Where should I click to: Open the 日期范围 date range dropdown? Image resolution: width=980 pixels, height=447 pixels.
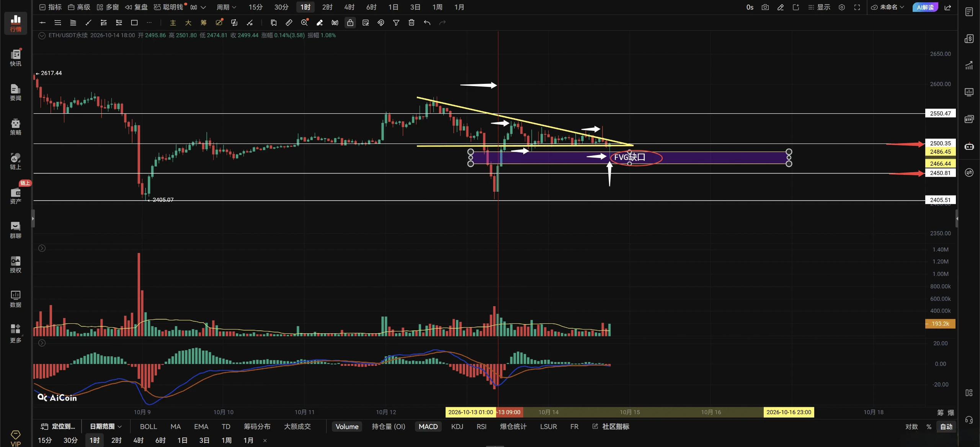pos(106,427)
